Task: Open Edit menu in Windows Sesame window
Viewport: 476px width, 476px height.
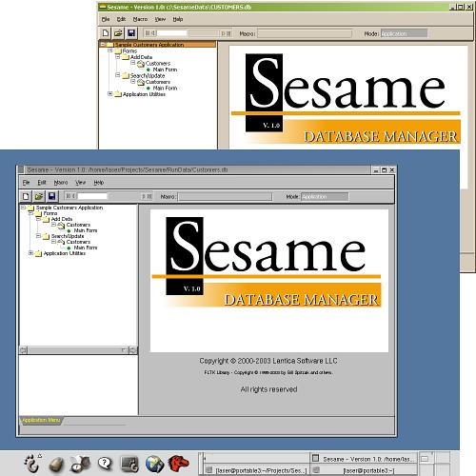Action: [121, 19]
